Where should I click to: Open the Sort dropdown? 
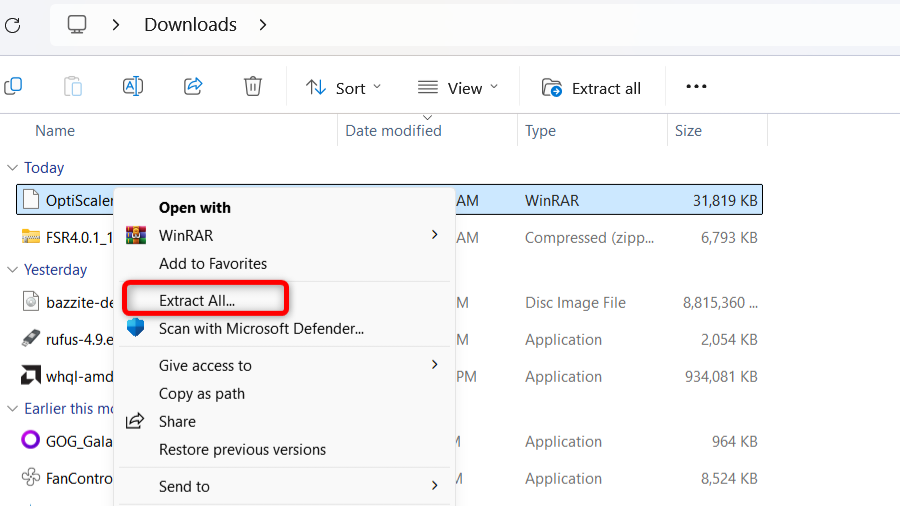pos(343,88)
